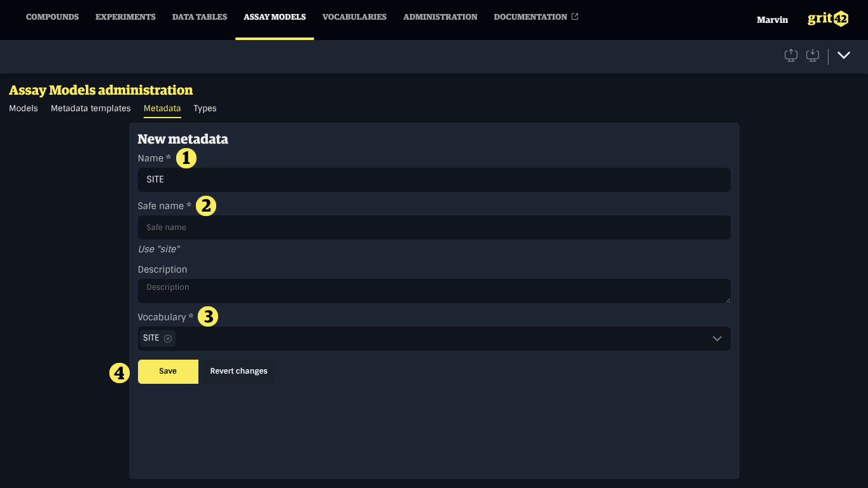
Task: Focus the Name input containing SITE
Action: [x=434, y=180]
